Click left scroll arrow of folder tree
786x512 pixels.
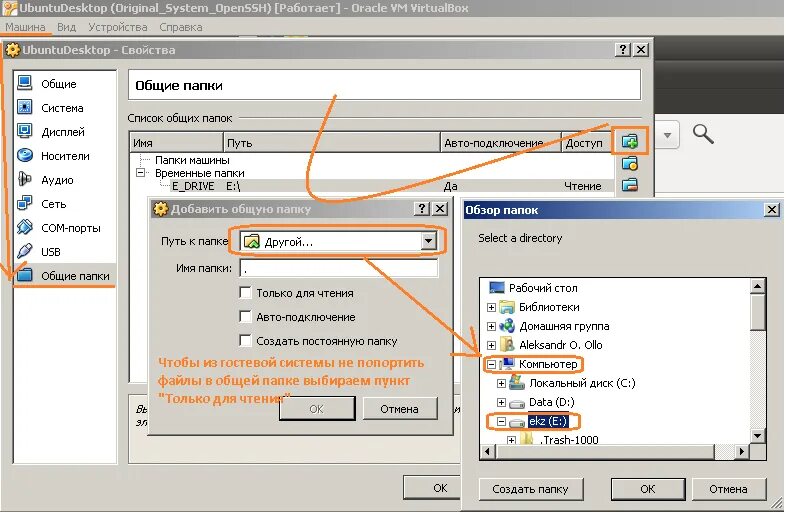click(x=488, y=452)
